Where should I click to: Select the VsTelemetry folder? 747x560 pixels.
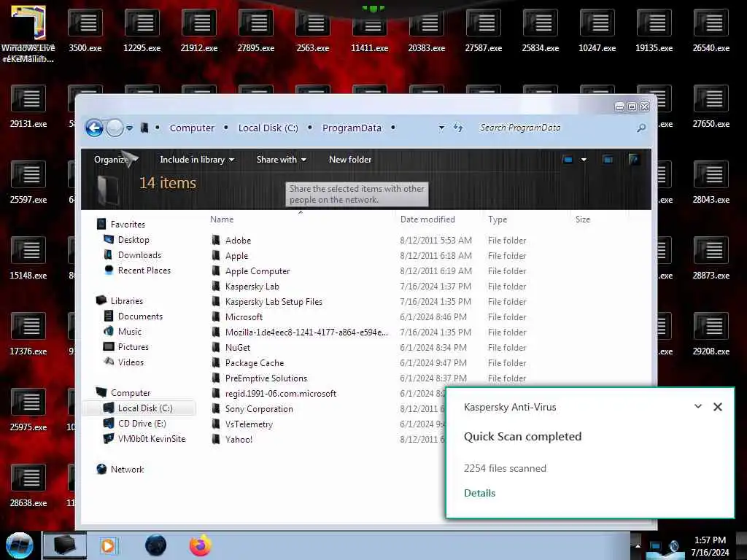[x=249, y=424]
